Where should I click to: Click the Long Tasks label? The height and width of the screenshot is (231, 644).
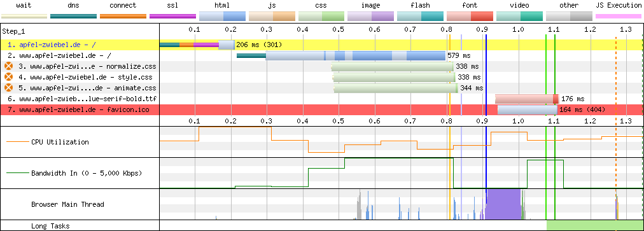click(x=50, y=226)
